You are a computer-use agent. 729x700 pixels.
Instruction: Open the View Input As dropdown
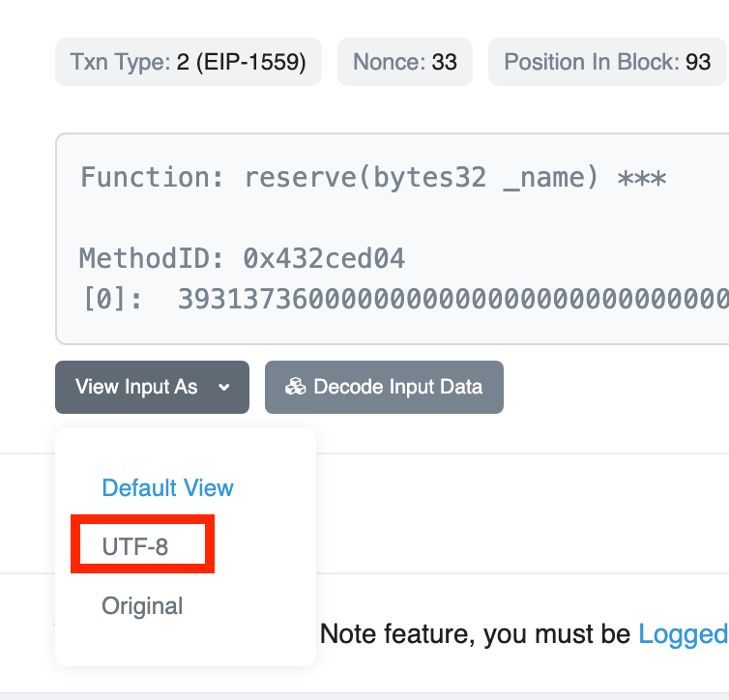click(x=152, y=387)
